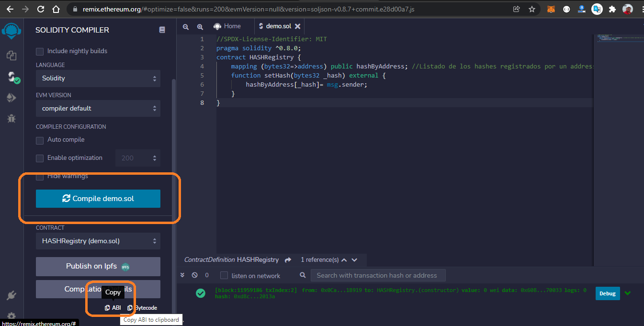Screen dimensions: 644x326
Task: Toggle the Auto compile checkbox
Action: pos(40,140)
